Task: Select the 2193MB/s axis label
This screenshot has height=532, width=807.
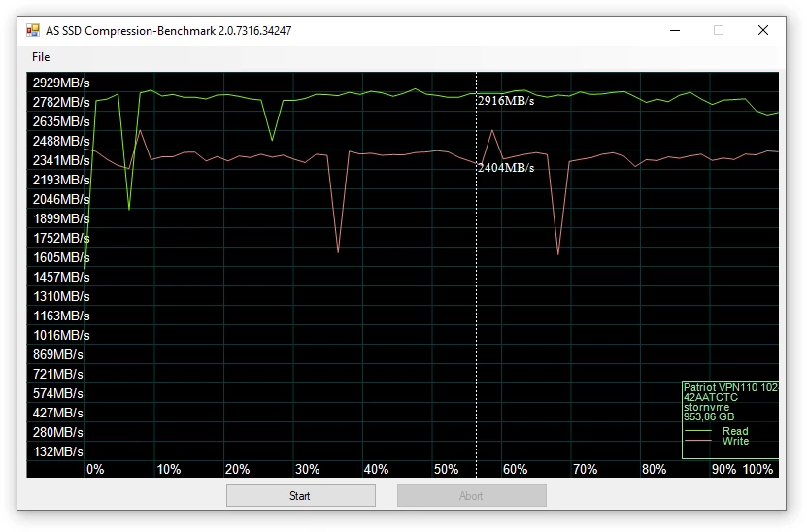Action: point(61,180)
